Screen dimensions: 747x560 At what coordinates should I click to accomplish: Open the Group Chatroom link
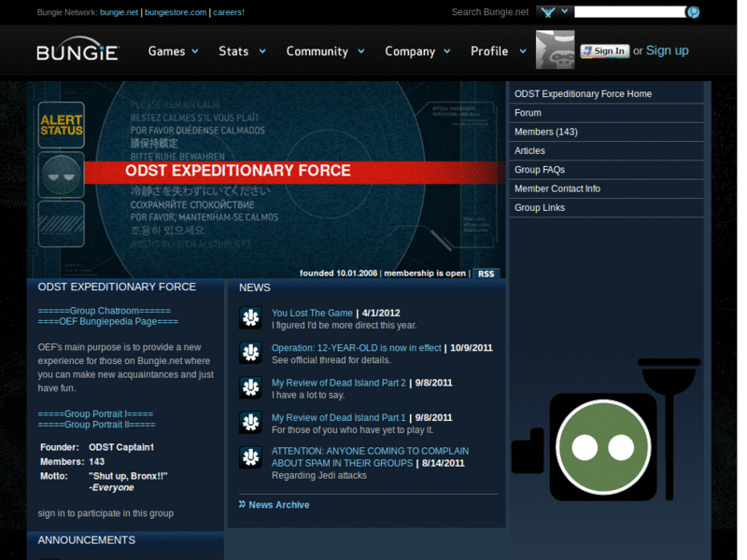pos(105,311)
